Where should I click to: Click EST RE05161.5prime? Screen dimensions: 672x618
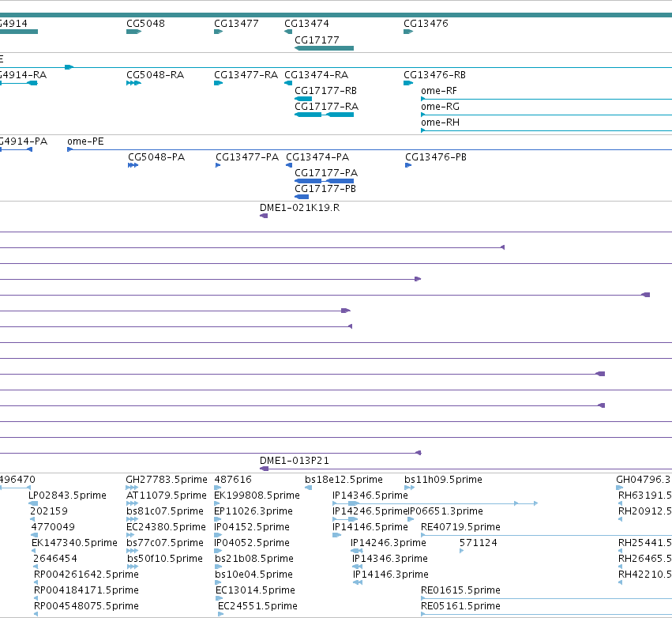tap(460, 606)
